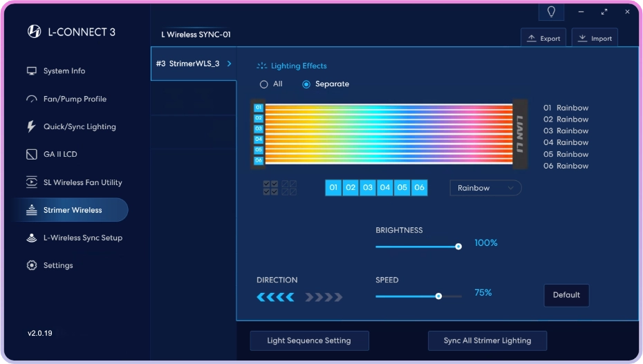Select the All radio button
The width and height of the screenshot is (643, 364).
[x=263, y=84]
